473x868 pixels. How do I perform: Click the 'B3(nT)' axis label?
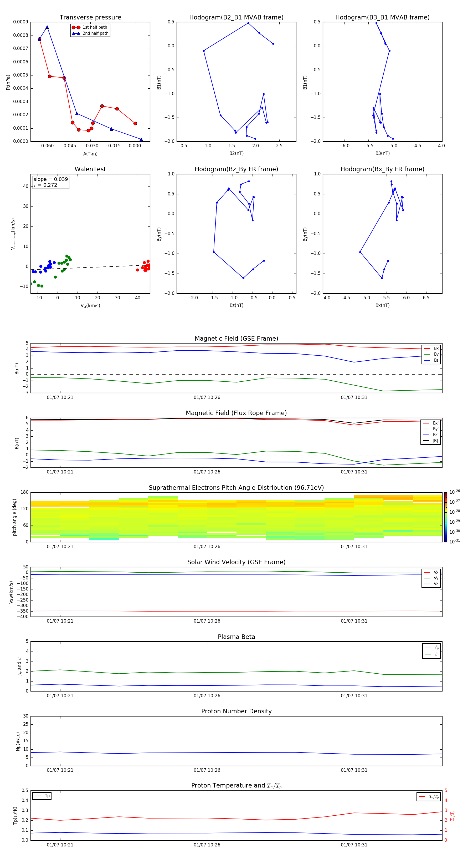[382, 153]
